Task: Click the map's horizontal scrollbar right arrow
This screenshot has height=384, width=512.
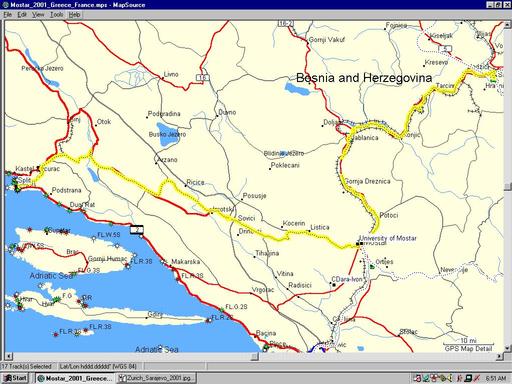Action: pos(499,356)
